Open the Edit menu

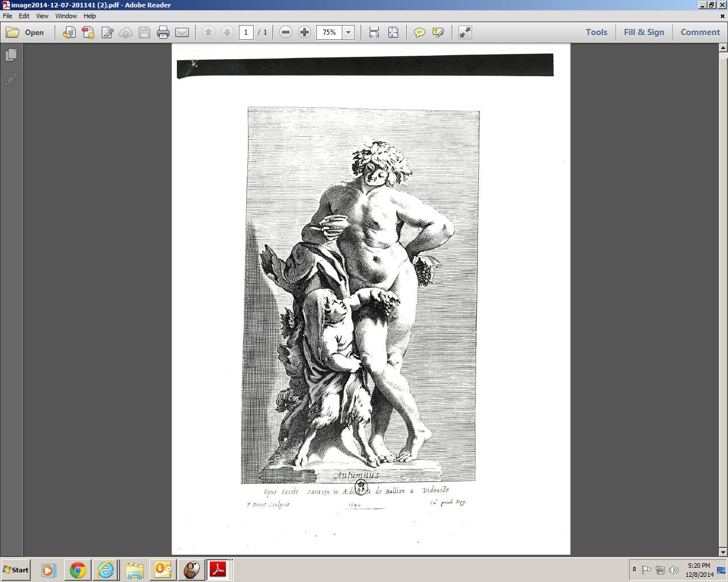[x=24, y=16]
